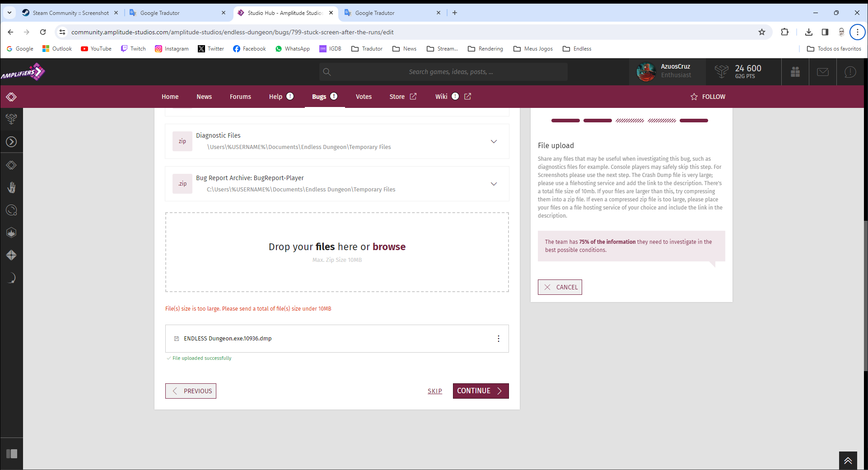The image size is (868, 470).
Task: Click the AzuosCruz profile avatar
Action: point(646,72)
